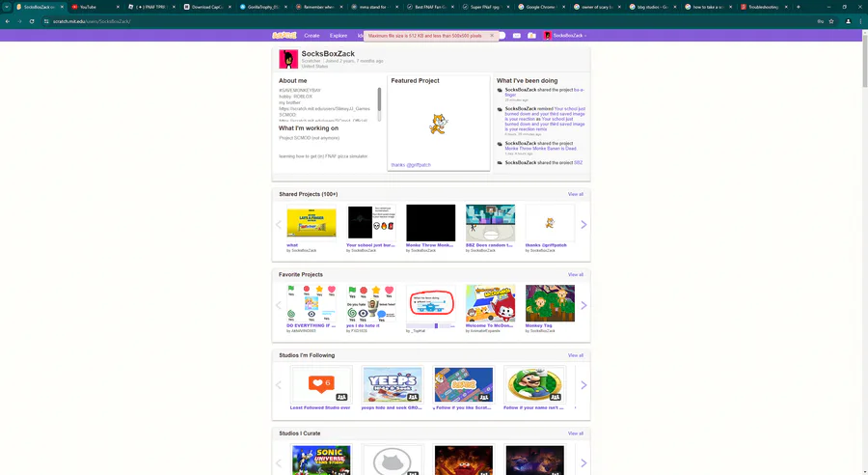Show previous Favorite Projects with left arrow

279,305
